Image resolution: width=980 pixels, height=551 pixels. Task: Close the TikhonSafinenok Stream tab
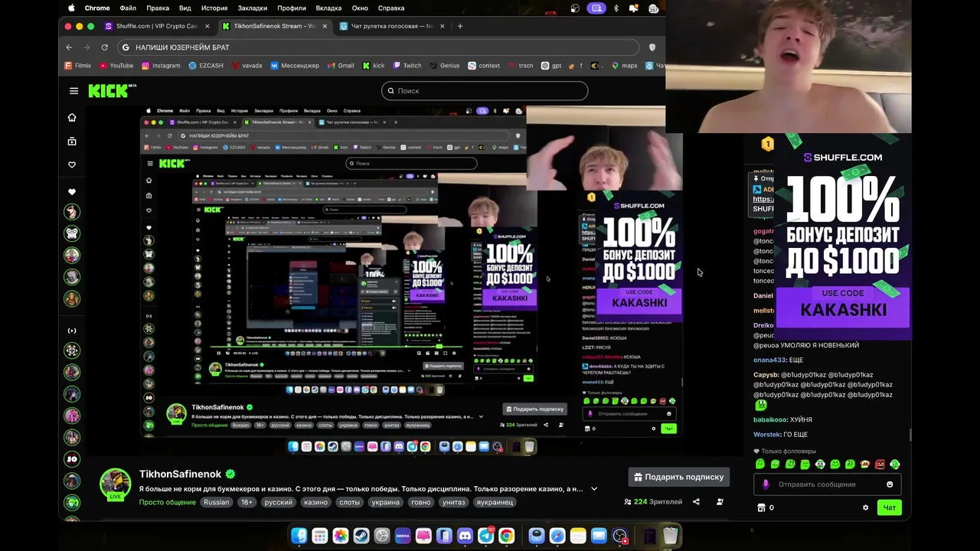coord(325,26)
